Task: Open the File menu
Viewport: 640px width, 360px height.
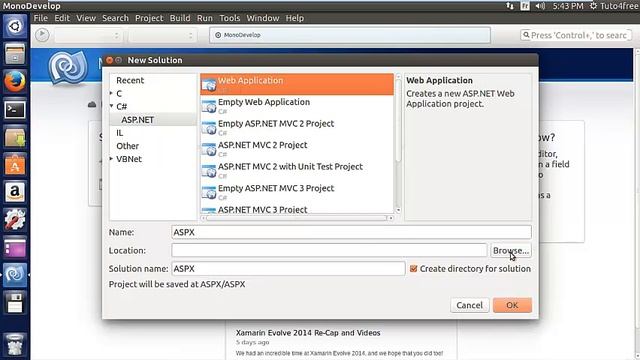Action: tap(40, 18)
